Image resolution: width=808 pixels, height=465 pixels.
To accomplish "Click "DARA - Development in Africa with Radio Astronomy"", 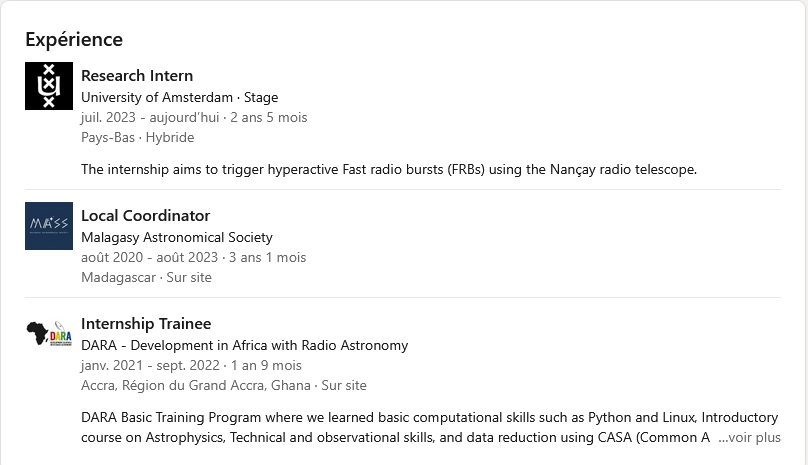I will 244,345.
